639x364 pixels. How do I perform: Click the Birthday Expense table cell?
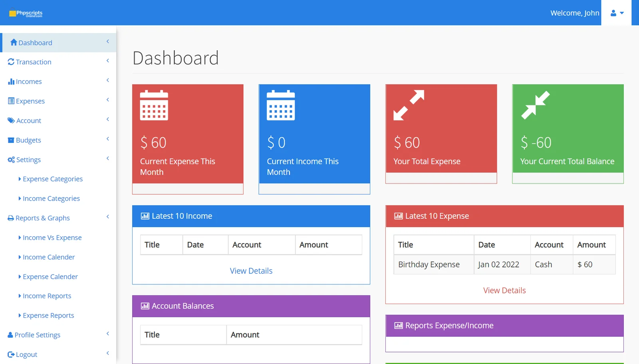tap(434, 265)
